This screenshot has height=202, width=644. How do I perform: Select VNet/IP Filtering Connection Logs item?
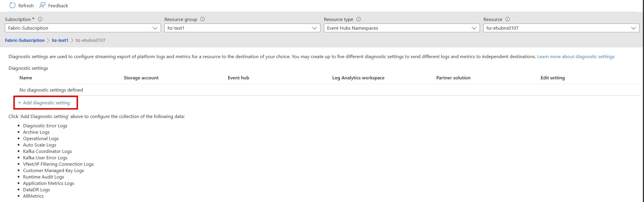pyautogui.click(x=58, y=164)
